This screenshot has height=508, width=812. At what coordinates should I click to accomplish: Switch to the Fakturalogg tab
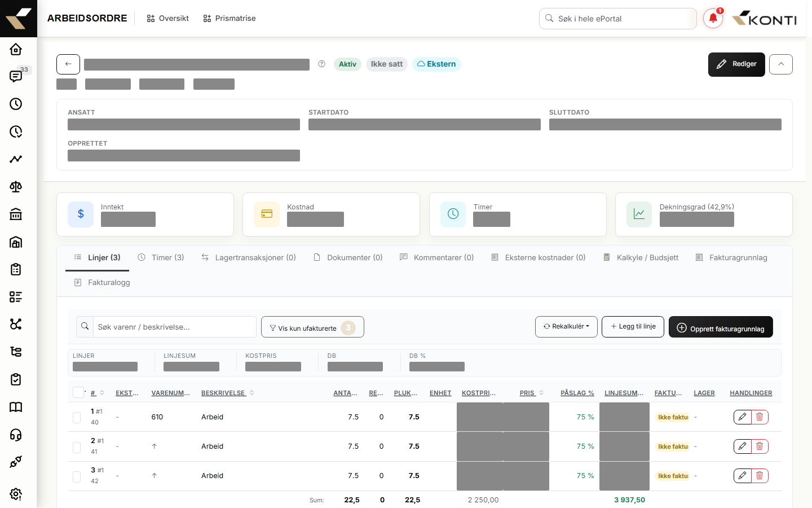pyautogui.click(x=102, y=282)
